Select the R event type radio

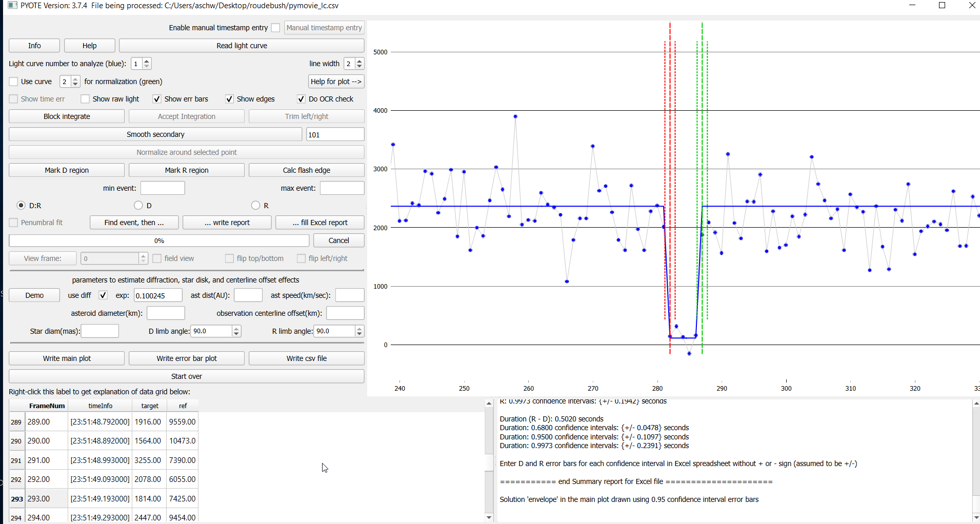[x=256, y=205]
